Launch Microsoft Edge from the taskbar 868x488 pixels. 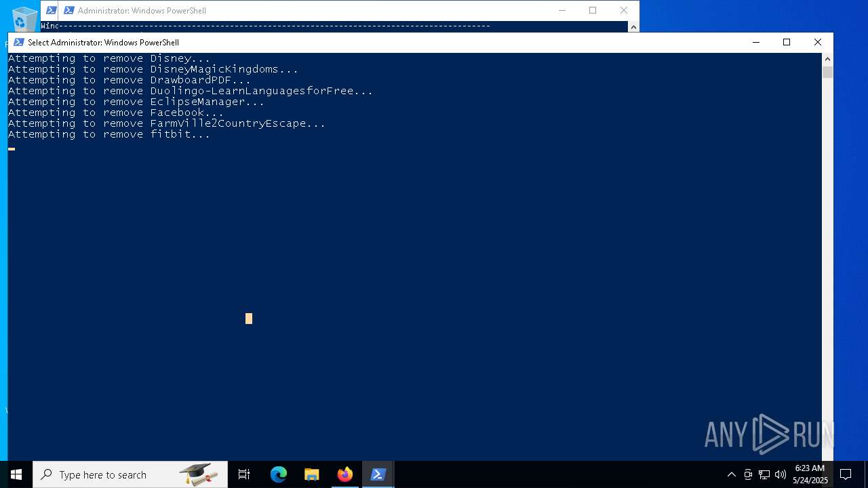pyautogui.click(x=279, y=474)
